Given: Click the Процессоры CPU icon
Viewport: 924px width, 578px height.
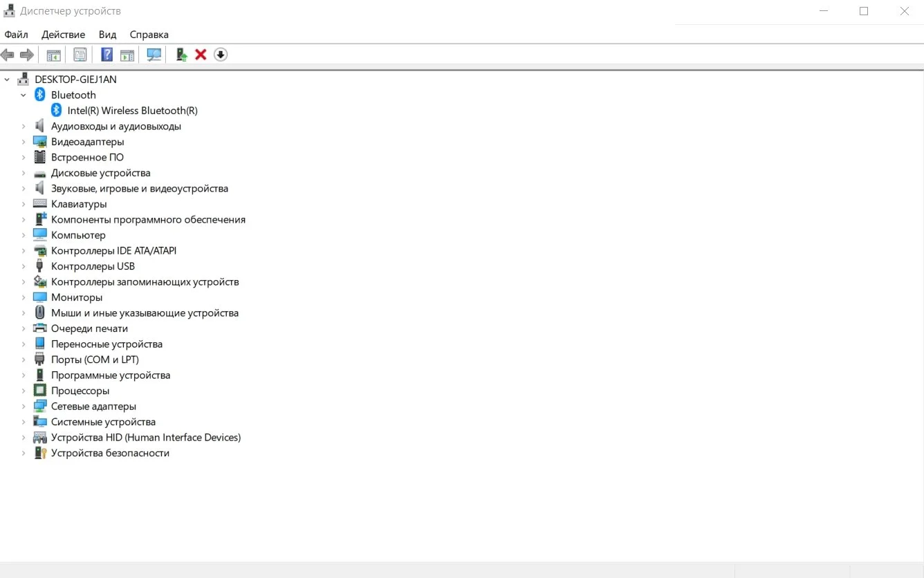Looking at the screenshot, I should point(40,391).
